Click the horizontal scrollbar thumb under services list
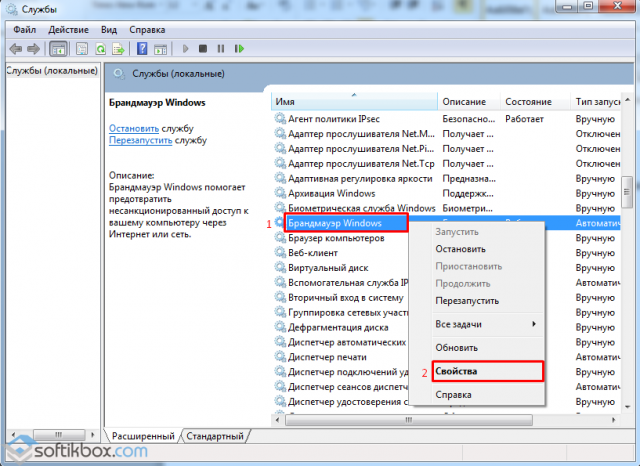 (409, 420)
